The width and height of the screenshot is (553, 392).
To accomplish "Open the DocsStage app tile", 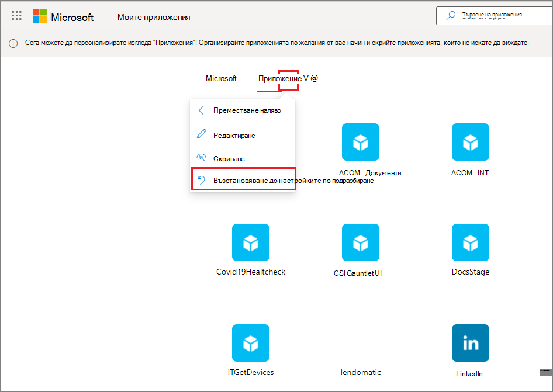I will pos(471,242).
